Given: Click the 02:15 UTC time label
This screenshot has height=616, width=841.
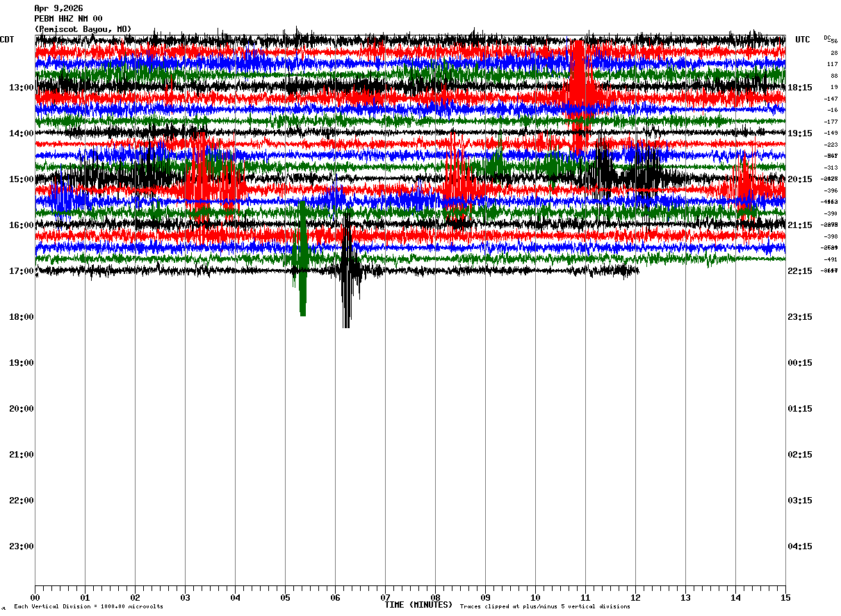Looking at the screenshot, I should click(800, 455).
